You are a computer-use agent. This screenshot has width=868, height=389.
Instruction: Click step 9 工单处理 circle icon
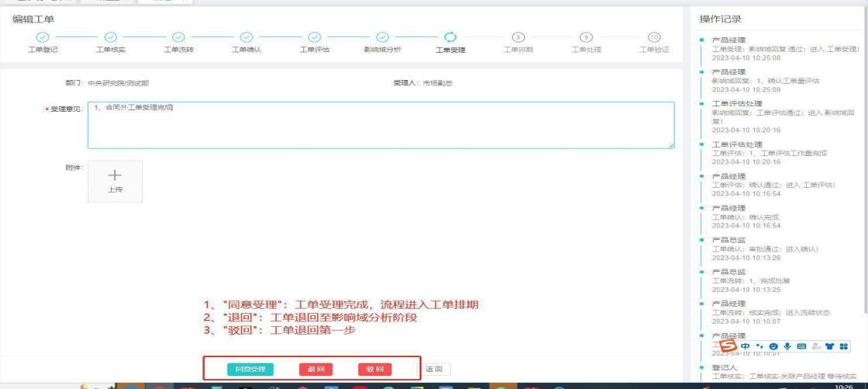coord(586,36)
